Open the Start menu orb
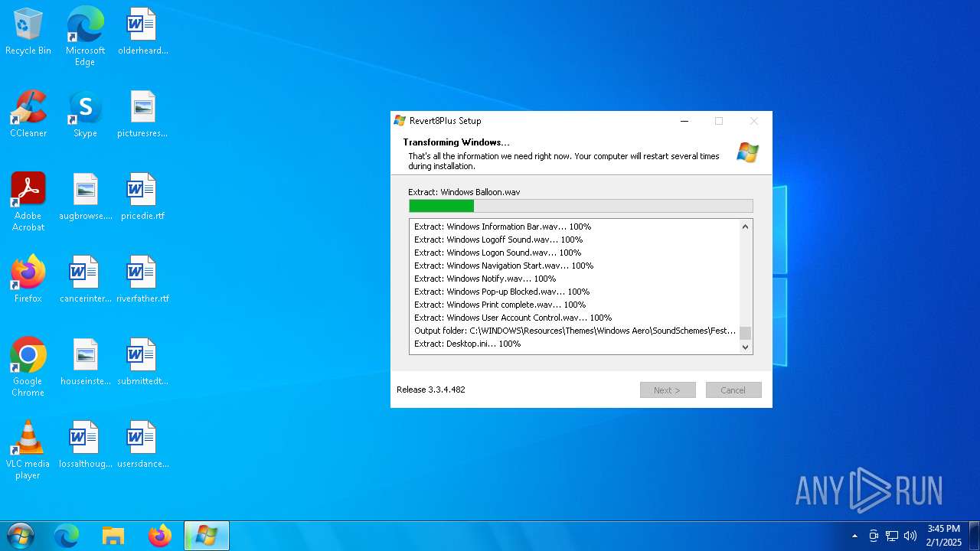The width and height of the screenshot is (980, 551). (x=20, y=536)
